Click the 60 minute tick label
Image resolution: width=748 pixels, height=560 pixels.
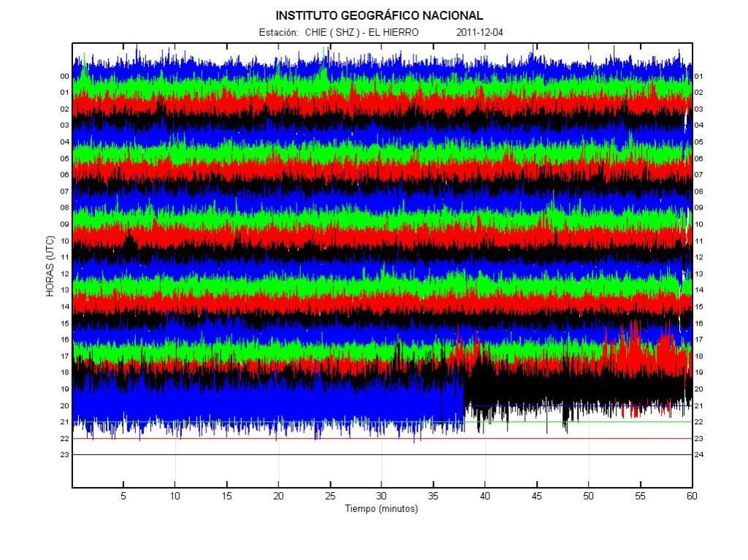tap(691, 496)
